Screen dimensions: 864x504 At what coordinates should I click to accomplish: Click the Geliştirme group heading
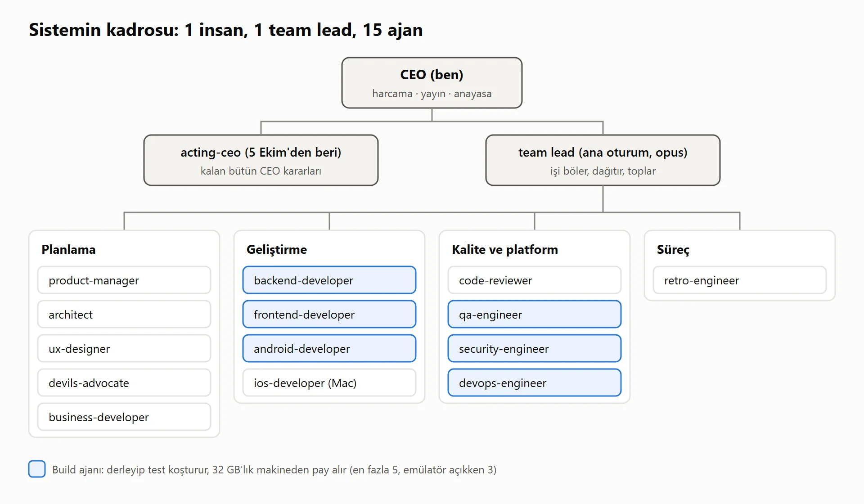pyautogui.click(x=277, y=249)
